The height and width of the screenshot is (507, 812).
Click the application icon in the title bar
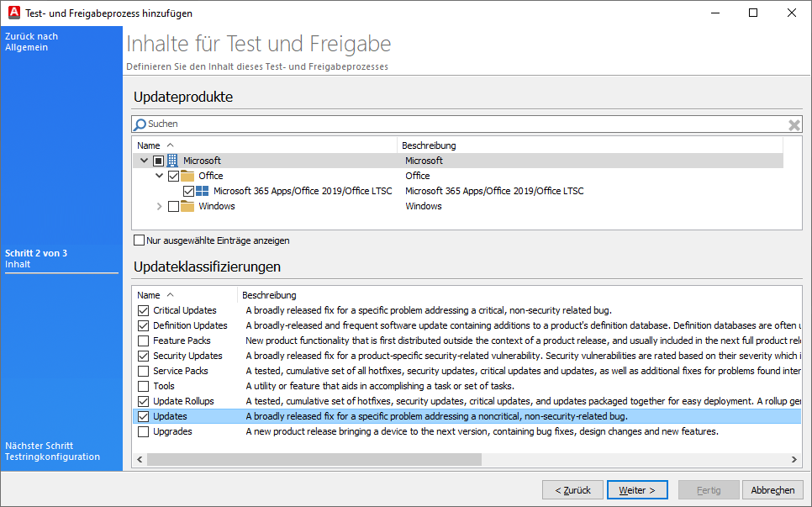click(13, 13)
